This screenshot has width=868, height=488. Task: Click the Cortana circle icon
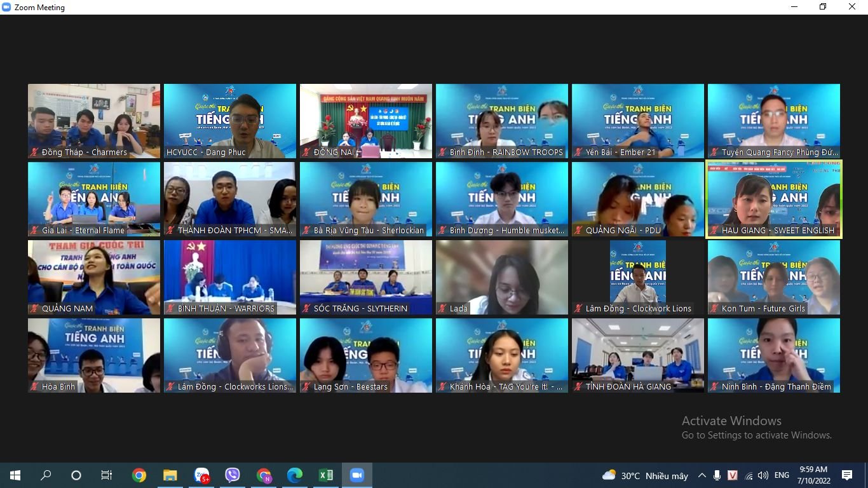pyautogui.click(x=76, y=475)
